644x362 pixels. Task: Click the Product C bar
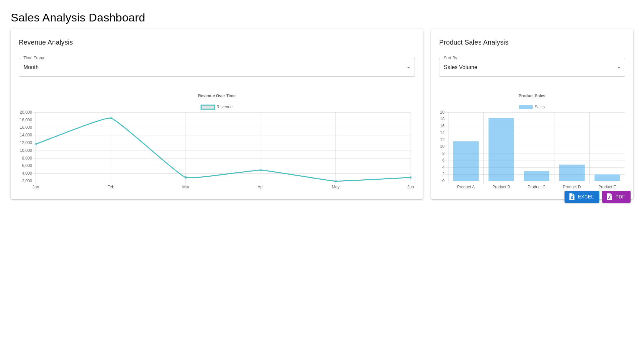[x=536, y=176]
